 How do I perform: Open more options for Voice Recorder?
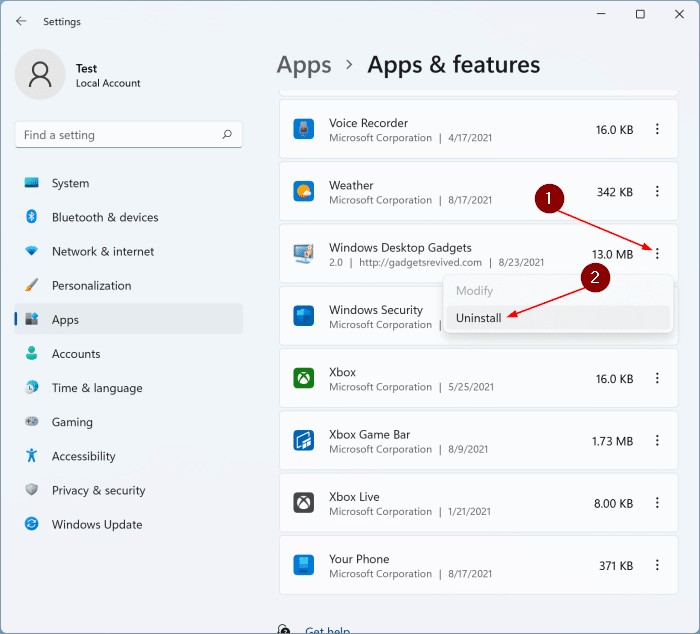pyautogui.click(x=657, y=129)
